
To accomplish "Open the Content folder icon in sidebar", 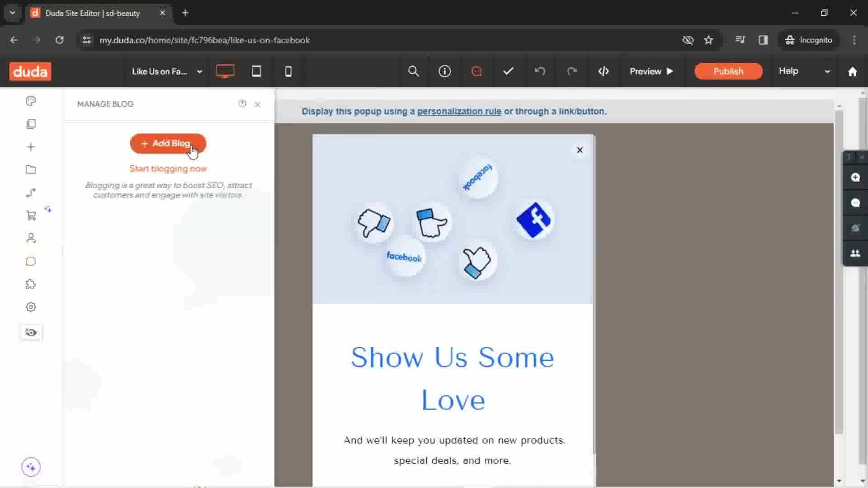I will pyautogui.click(x=31, y=170).
